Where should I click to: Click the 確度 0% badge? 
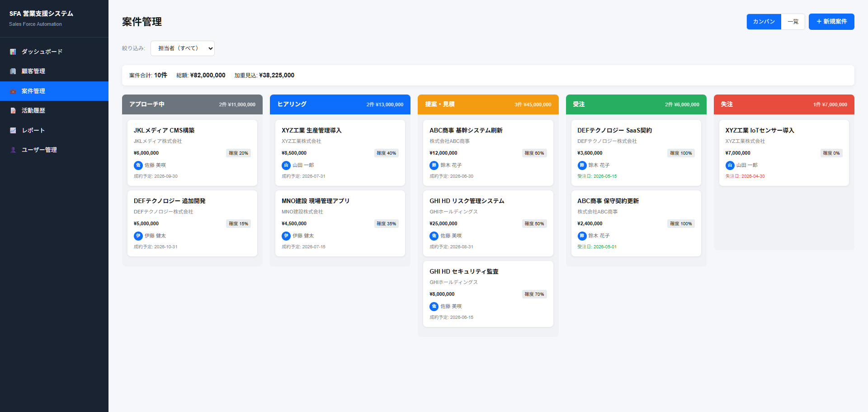coord(831,153)
